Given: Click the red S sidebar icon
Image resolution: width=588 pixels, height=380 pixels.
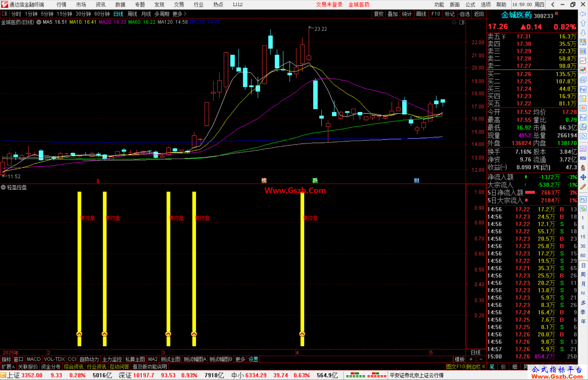Looking at the screenshot, I should (583, 168).
